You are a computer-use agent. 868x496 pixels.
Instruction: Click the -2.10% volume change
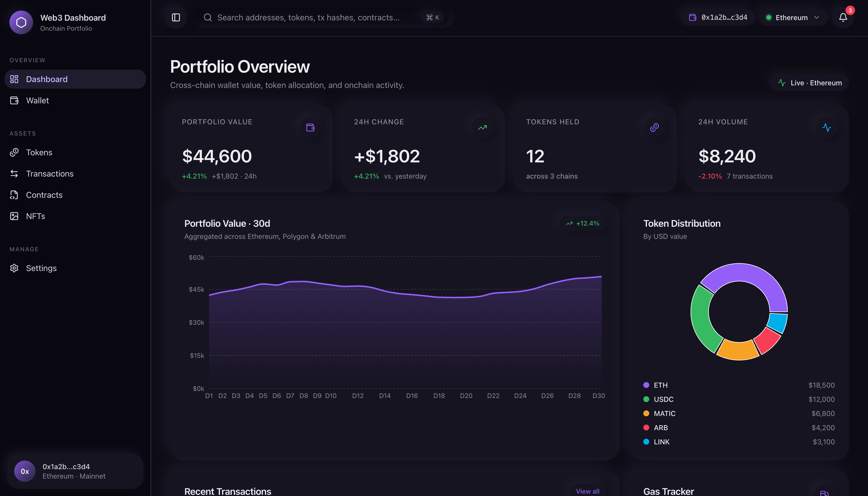pyautogui.click(x=710, y=176)
